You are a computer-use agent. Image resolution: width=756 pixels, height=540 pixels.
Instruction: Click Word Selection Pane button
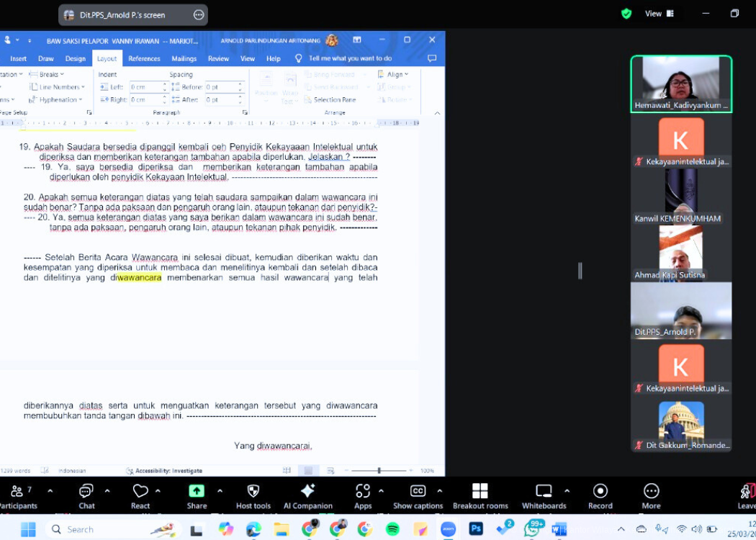click(x=330, y=100)
